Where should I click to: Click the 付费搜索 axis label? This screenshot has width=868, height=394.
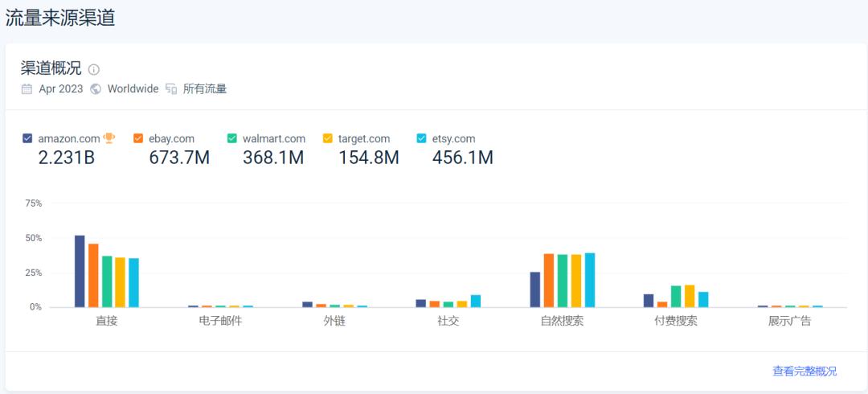[676, 322]
